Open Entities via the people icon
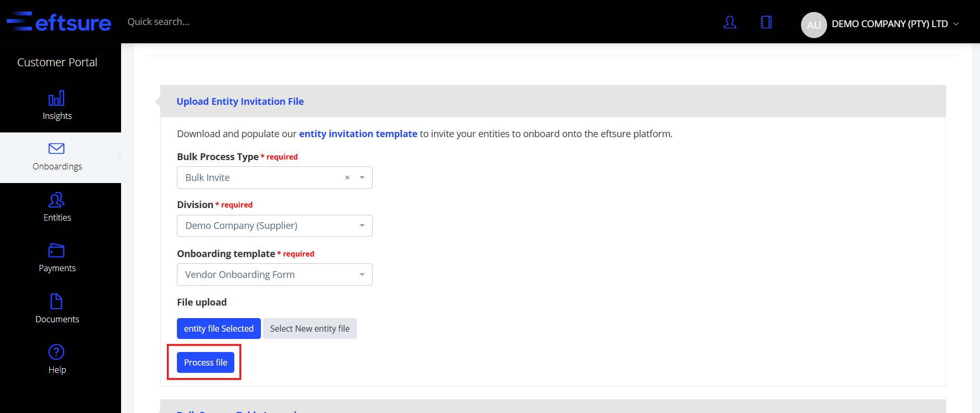This screenshot has height=413, width=980. pyautogui.click(x=56, y=200)
